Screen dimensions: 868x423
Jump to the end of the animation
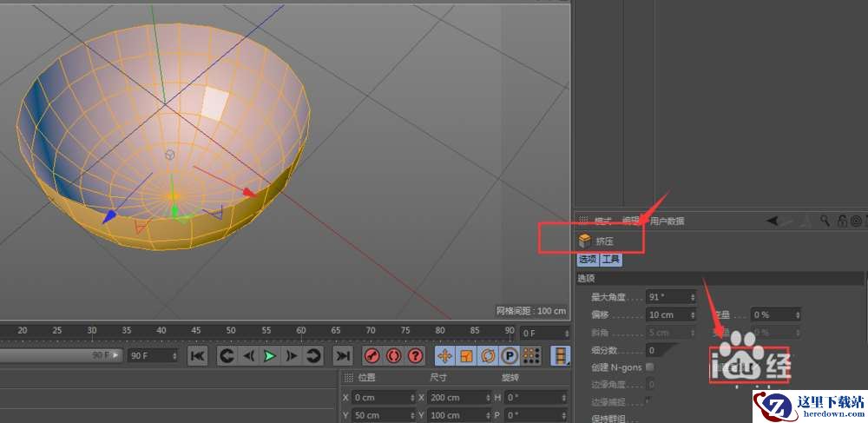coord(343,356)
